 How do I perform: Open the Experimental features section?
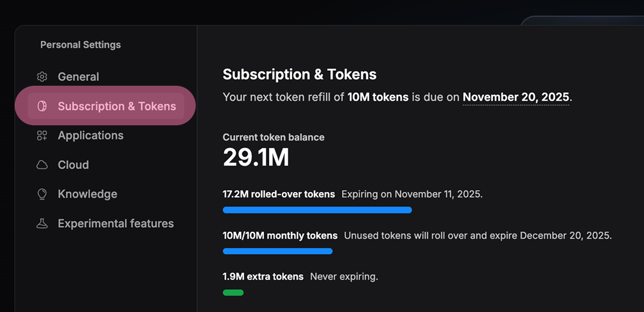[116, 223]
